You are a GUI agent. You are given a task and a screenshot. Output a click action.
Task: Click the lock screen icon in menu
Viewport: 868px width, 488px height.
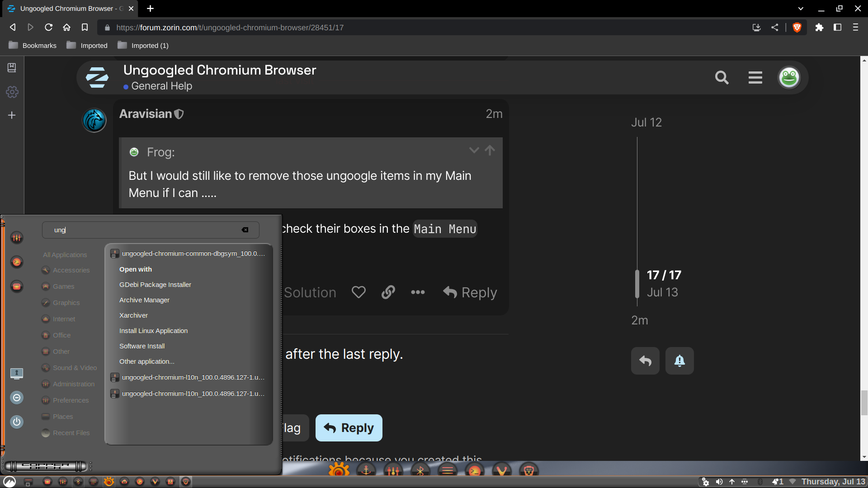pos(17,373)
